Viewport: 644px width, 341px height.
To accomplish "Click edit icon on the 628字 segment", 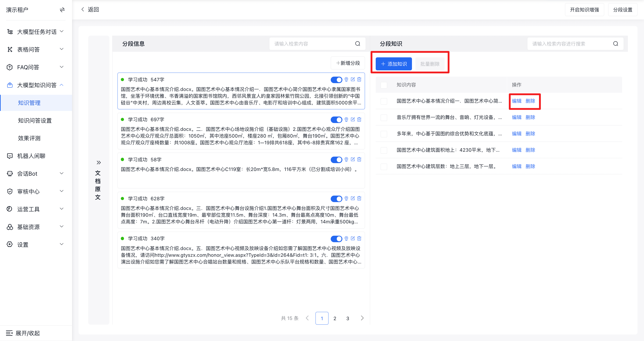I will point(353,198).
